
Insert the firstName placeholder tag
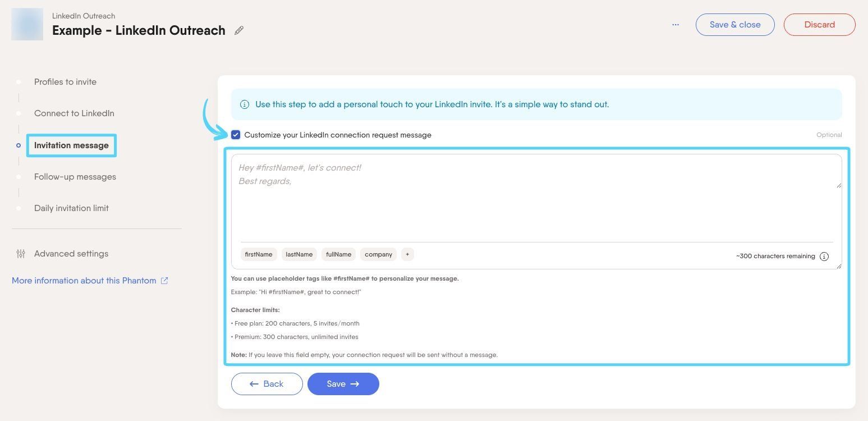coord(259,254)
